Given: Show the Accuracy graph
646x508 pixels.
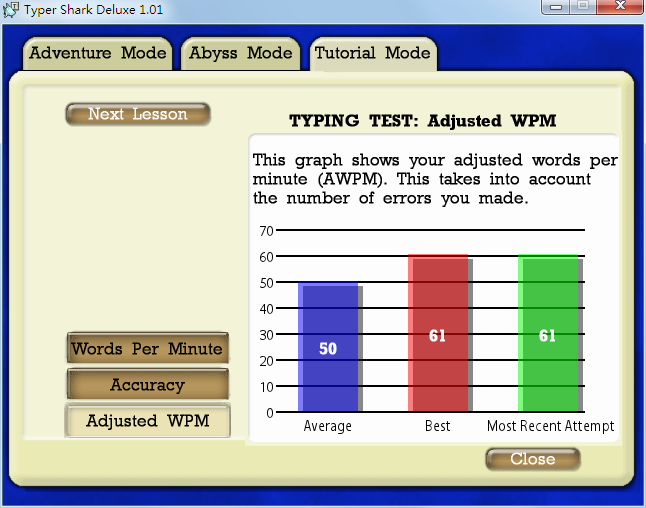Looking at the screenshot, I should 147,384.
